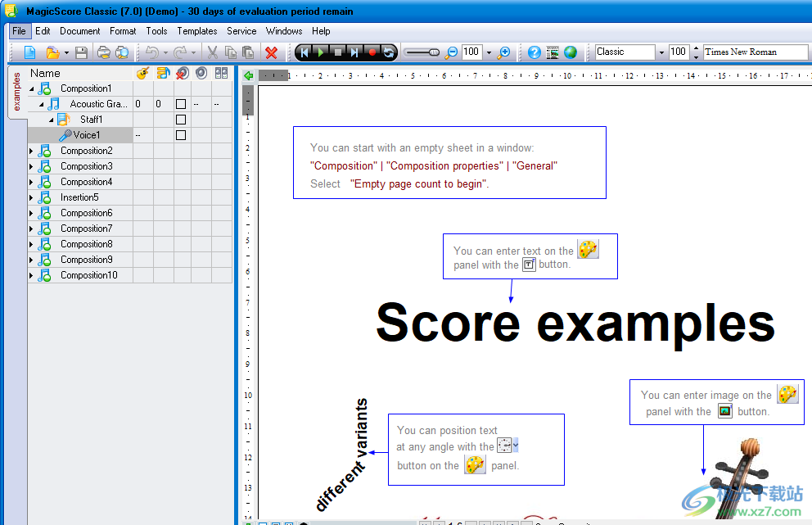The height and width of the screenshot is (525, 812).
Task: Click the Times New Roman font field
Action: [x=756, y=52]
